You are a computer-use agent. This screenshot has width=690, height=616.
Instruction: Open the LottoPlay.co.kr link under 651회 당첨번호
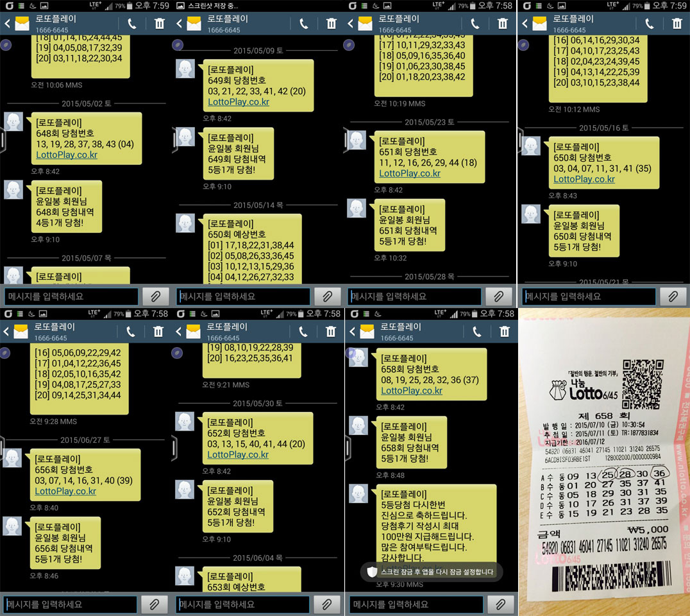click(x=410, y=173)
